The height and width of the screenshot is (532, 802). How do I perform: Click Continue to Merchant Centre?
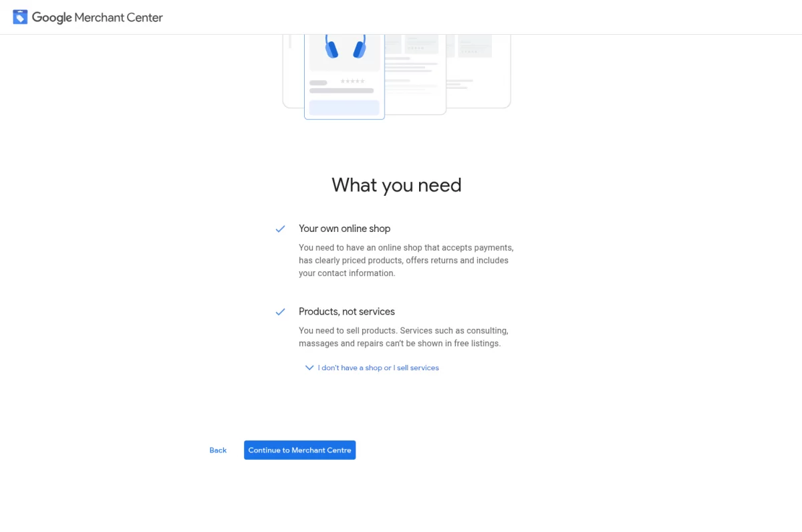tap(299, 450)
